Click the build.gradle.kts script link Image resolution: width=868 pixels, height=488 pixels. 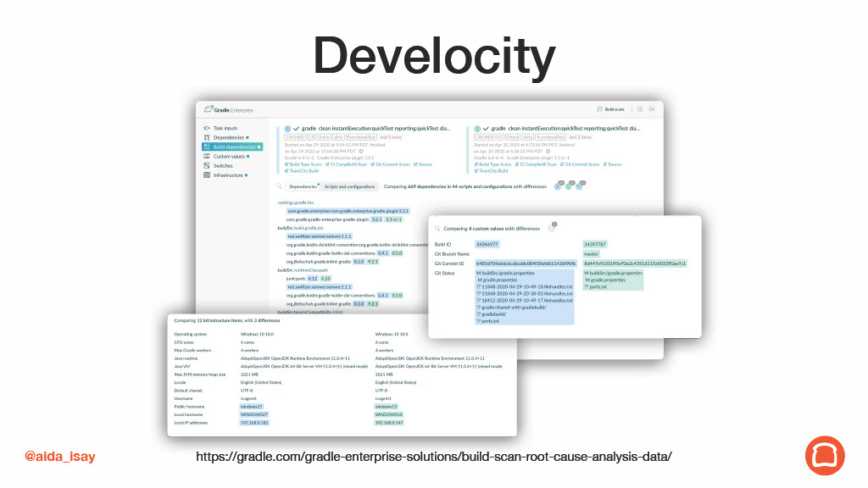309,228
